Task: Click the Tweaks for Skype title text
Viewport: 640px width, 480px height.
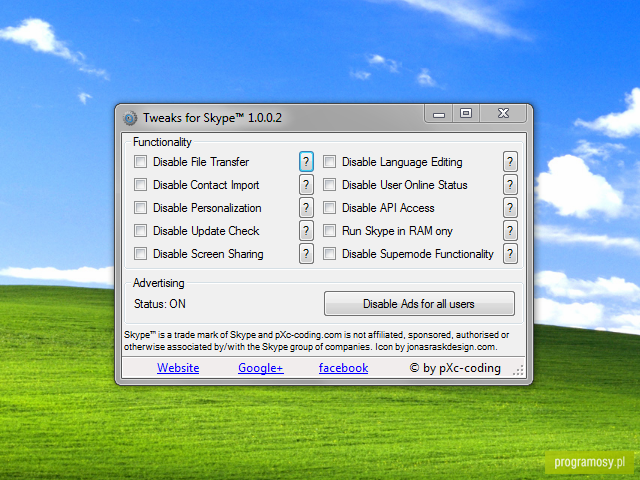Action: pos(212,118)
